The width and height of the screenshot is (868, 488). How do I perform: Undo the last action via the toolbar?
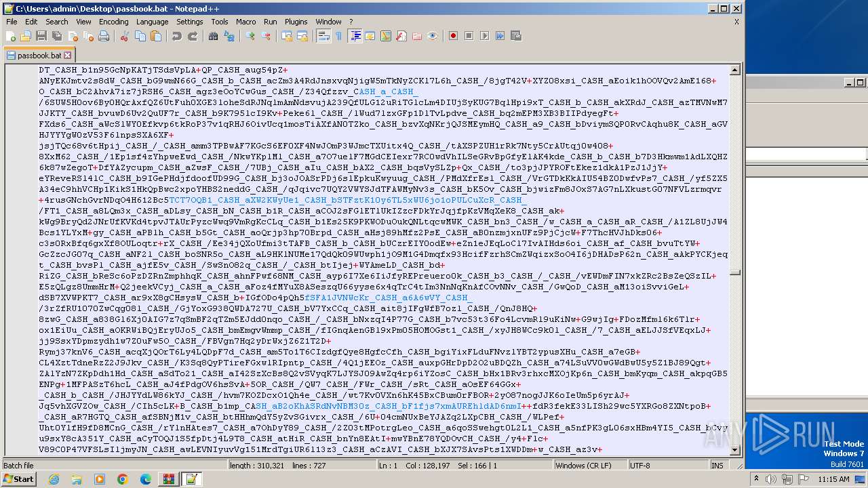pyautogui.click(x=177, y=36)
